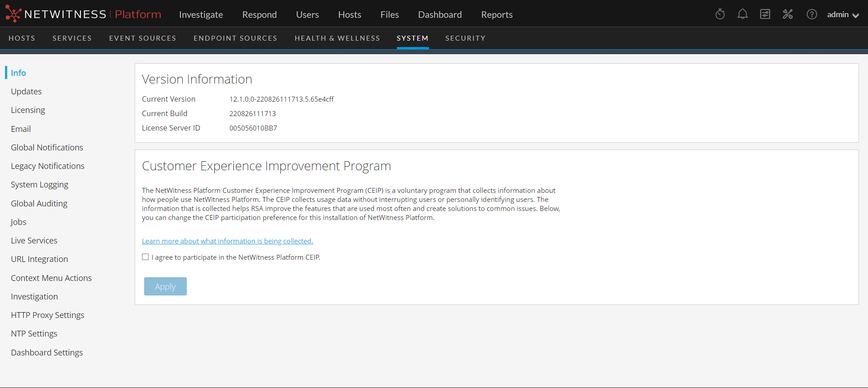
Task: Open HTTP Proxy Settings in sidebar
Action: point(47,315)
